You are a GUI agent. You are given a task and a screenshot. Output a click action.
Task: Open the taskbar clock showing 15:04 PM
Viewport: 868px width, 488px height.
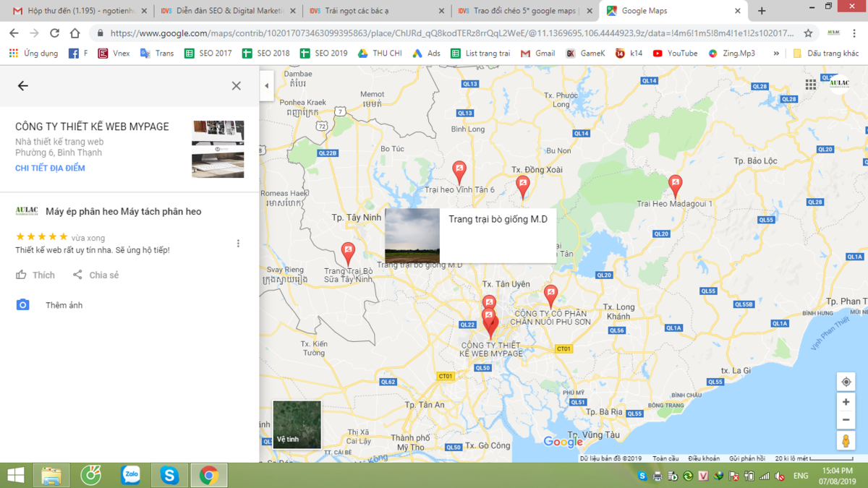pyautogui.click(x=836, y=476)
